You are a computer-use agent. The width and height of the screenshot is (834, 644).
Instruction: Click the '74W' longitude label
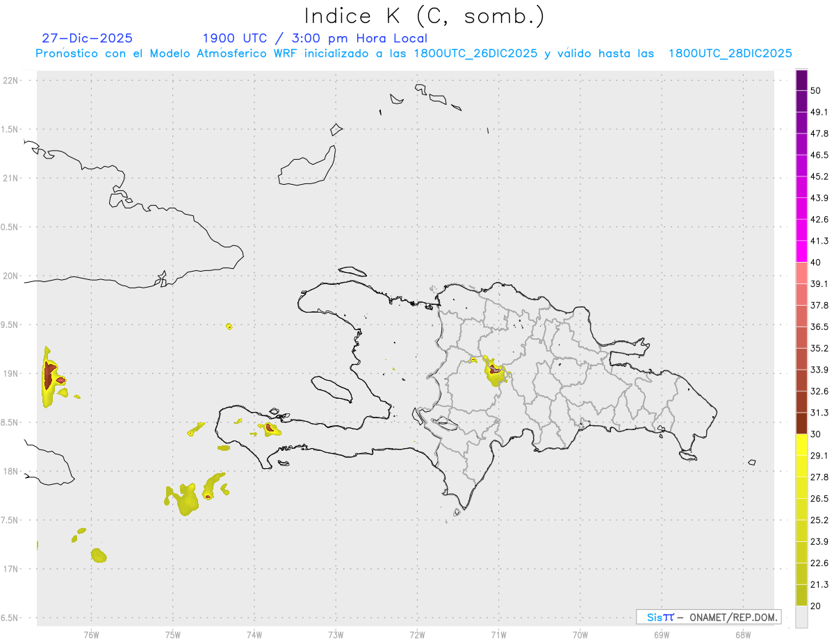pos(254,635)
